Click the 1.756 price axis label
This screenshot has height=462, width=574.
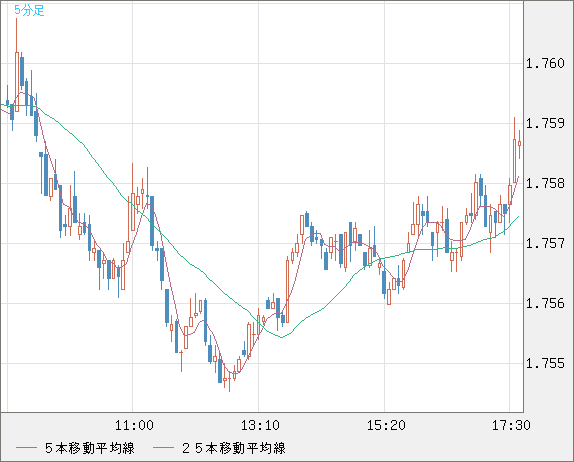545,303
